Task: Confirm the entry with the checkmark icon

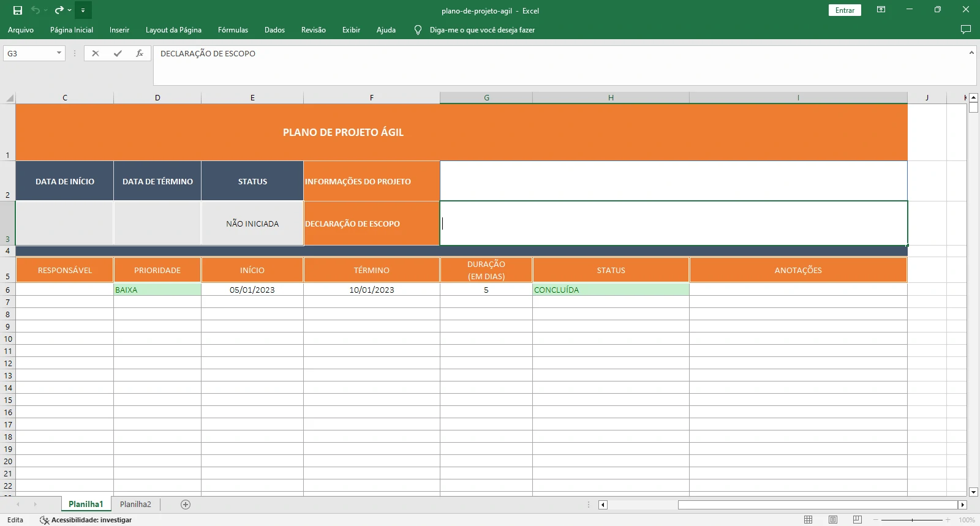Action: click(118, 54)
